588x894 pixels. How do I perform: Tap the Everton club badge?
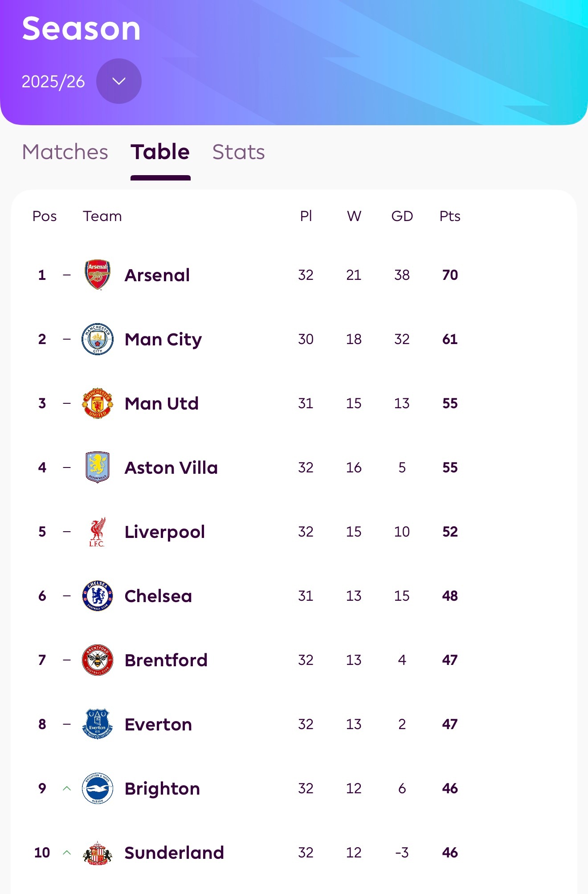[x=98, y=724]
